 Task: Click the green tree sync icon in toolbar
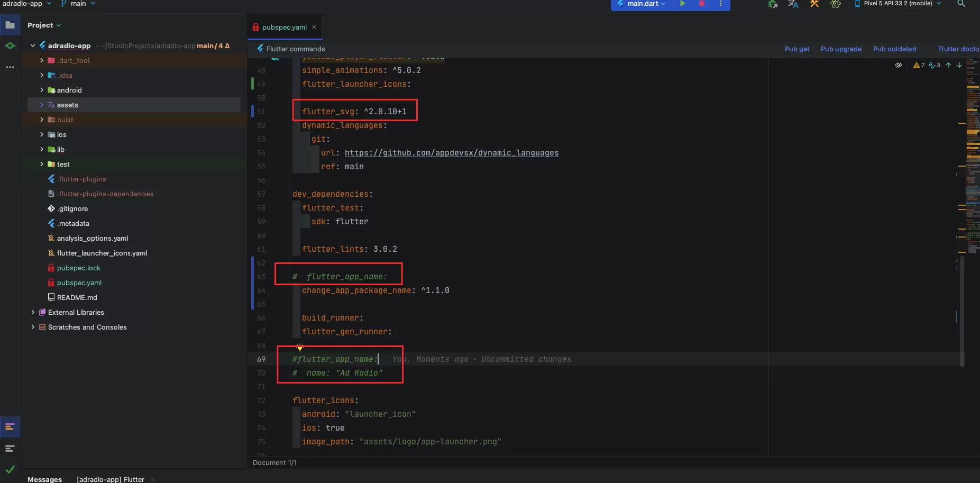click(772, 4)
